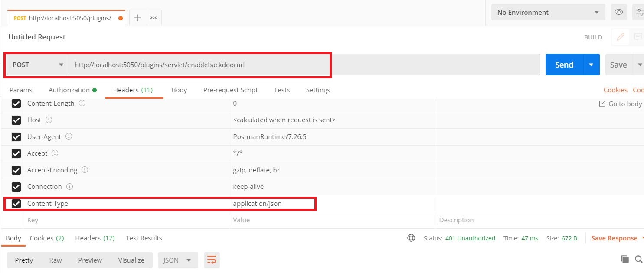This screenshot has height=273, width=644.
Task: Click the Go to body link
Action: (x=621, y=104)
